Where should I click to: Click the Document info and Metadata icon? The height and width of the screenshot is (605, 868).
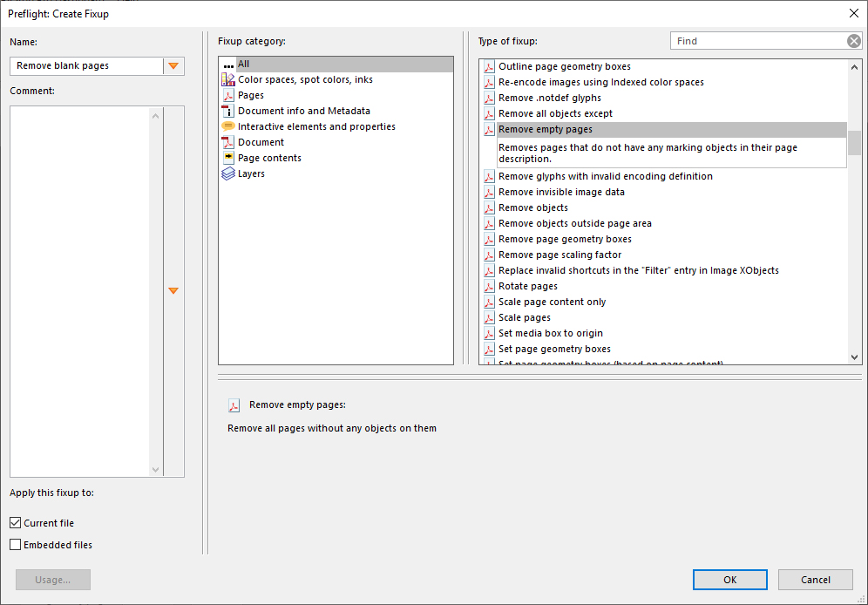[x=228, y=111]
